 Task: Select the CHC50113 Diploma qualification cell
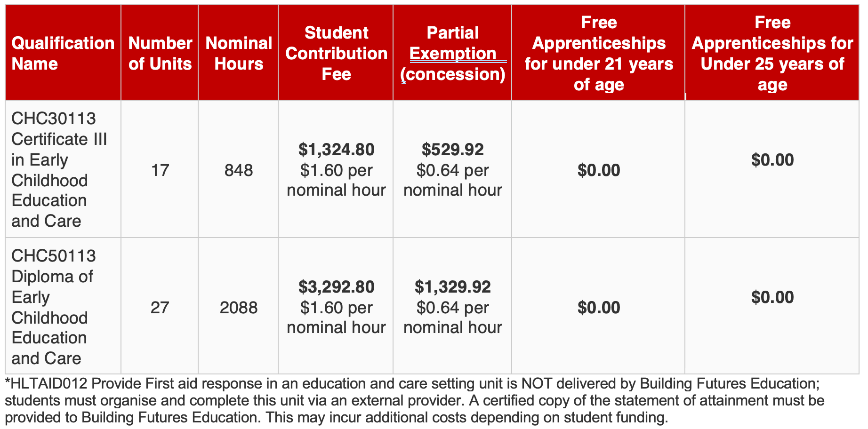pyautogui.click(x=63, y=306)
